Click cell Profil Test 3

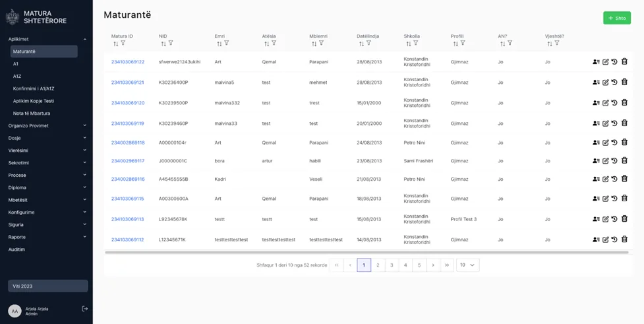[463, 219]
